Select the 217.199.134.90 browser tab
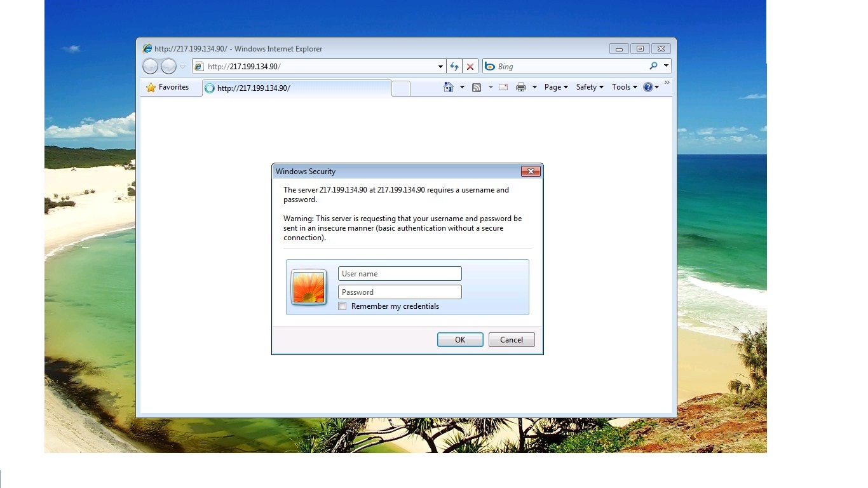 point(297,88)
